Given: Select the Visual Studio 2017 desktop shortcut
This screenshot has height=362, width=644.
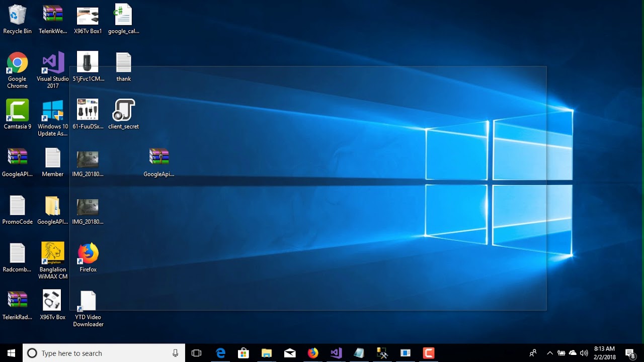Looking at the screenshot, I should [53, 70].
